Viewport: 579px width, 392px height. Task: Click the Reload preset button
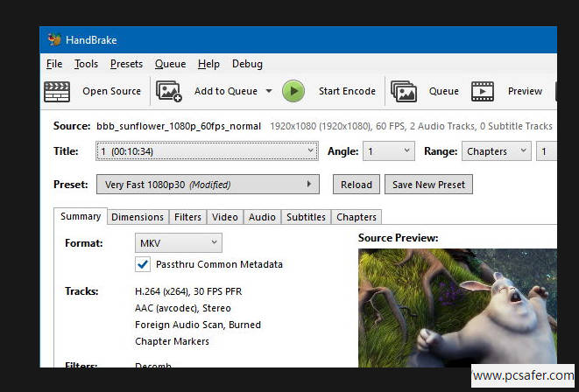357,185
